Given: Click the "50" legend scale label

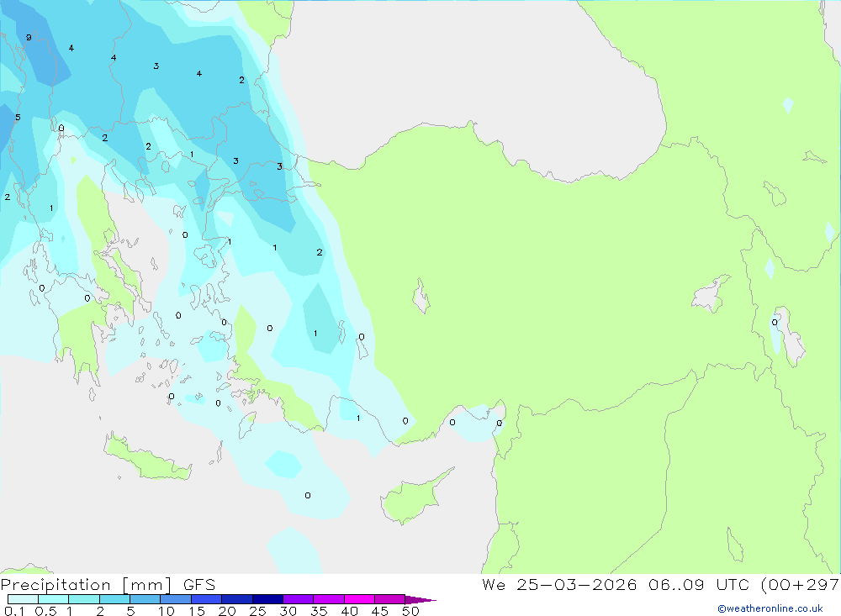Looking at the screenshot, I should (411, 611).
